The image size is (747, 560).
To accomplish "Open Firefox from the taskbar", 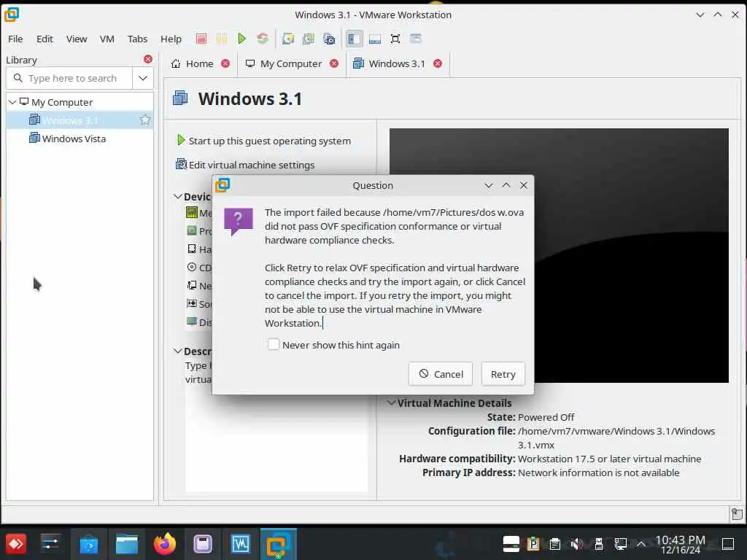I will pyautogui.click(x=164, y=544).
